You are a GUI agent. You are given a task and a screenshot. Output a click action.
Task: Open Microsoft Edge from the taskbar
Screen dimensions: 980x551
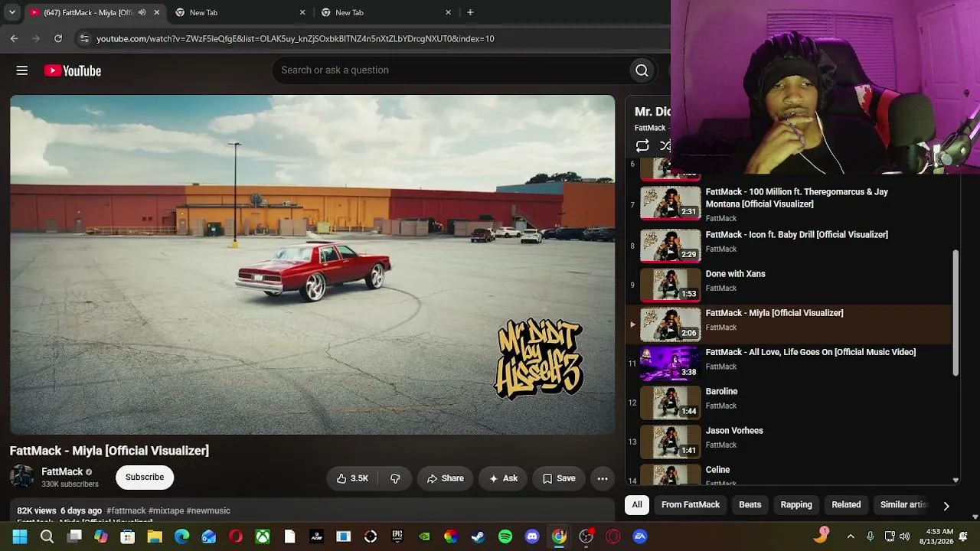181,536
